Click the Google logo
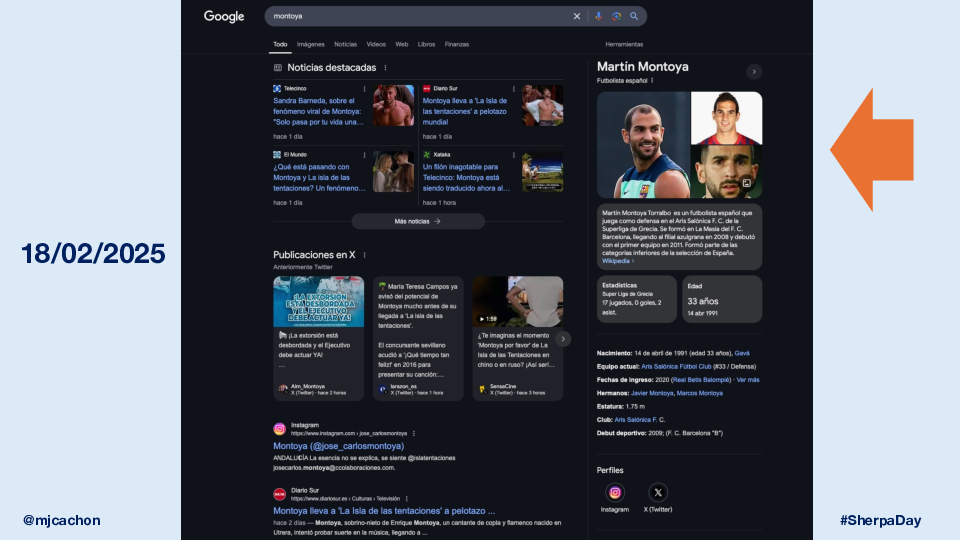 [x=224, y=17]
